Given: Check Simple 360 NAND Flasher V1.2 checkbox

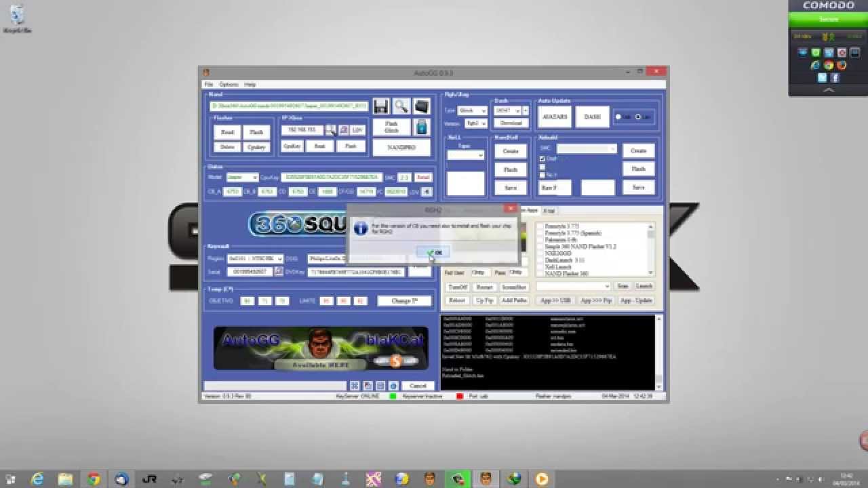Looking at the screenshot, I should 540,247.
